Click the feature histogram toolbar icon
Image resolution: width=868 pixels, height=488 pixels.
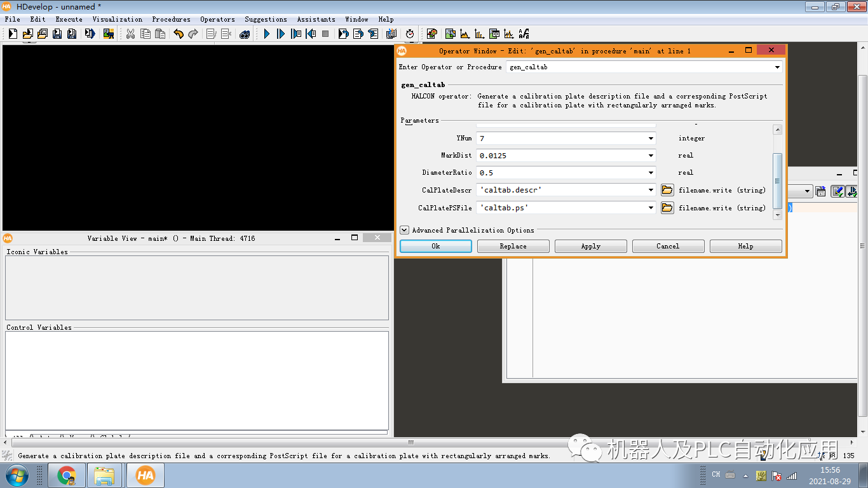click(x=480, y=34)
